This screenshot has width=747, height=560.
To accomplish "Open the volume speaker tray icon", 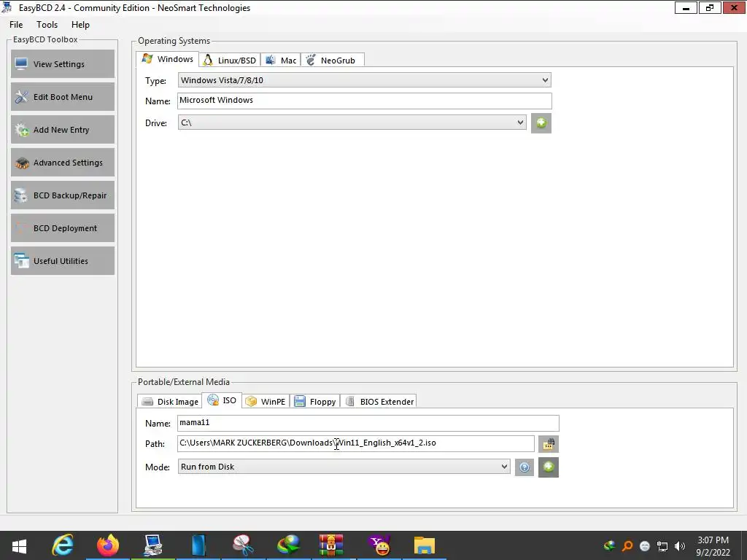I will 680,545.
